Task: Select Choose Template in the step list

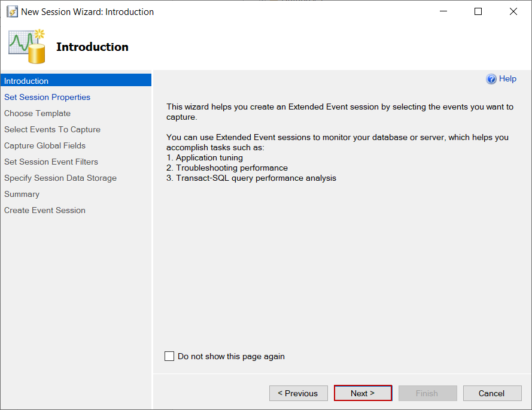Action: (37, 113)
